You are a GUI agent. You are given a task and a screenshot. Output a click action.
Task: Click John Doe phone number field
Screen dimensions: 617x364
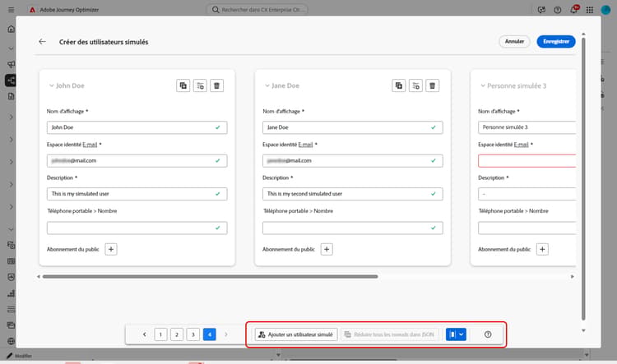[x=137, y=228]
